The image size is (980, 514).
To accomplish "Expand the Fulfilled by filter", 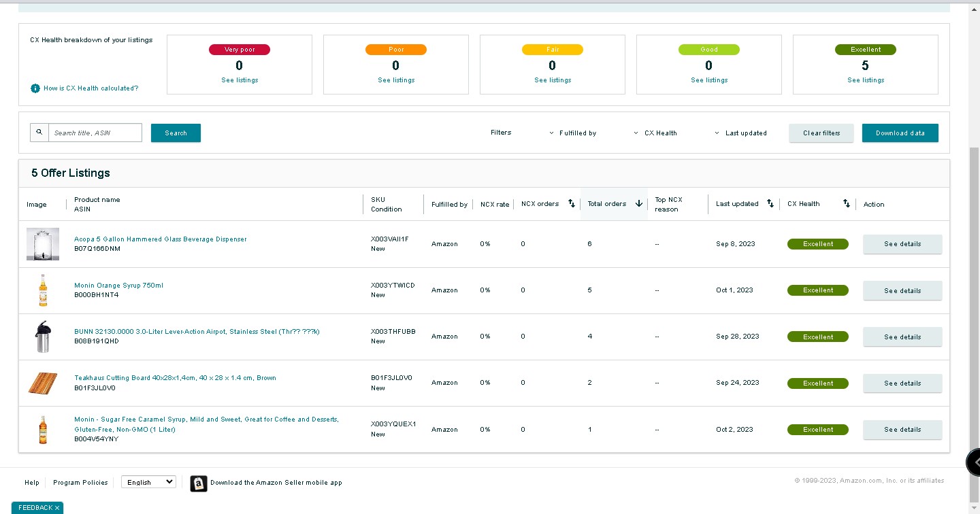I will pyautogui.click(x=572, y=133).
